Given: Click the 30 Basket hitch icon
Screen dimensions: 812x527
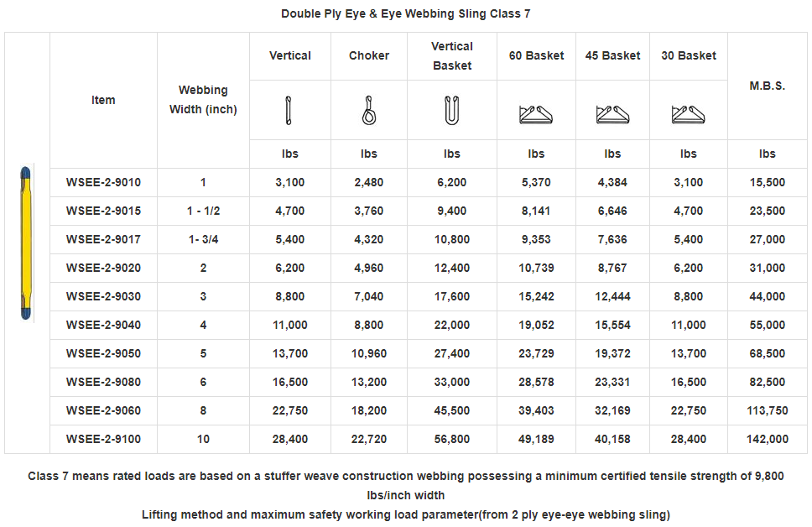Looking at the screenshot, I should (688, 113).
